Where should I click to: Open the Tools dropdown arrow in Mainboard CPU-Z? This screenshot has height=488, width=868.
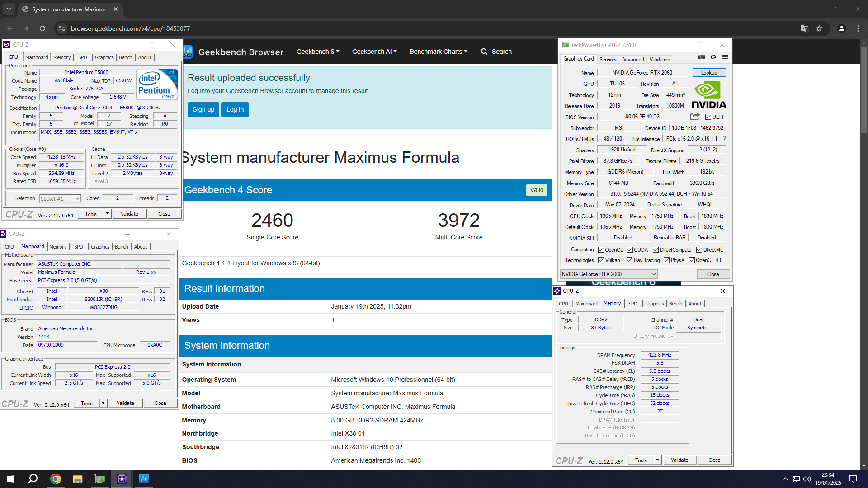pyautogui.click(x=103, y=403)
